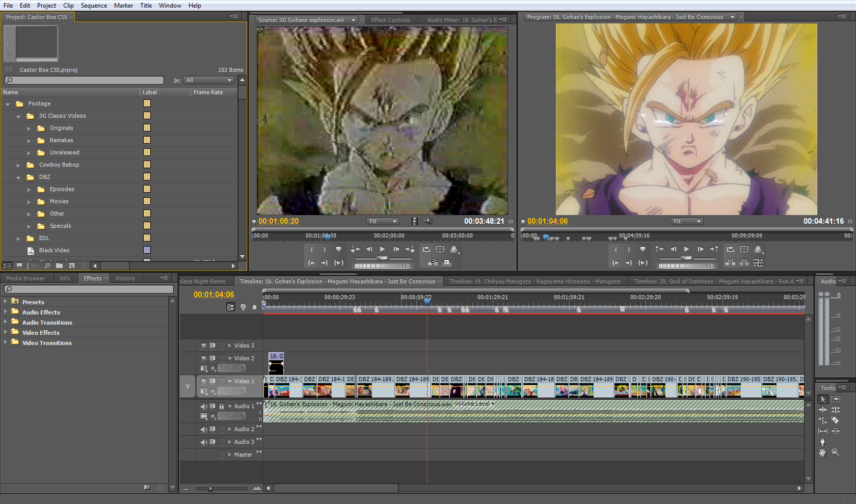This screenshot has width=856, height=504.
Task: Select the Pen tool in Tools panel
Action: [x=823, y=442]
